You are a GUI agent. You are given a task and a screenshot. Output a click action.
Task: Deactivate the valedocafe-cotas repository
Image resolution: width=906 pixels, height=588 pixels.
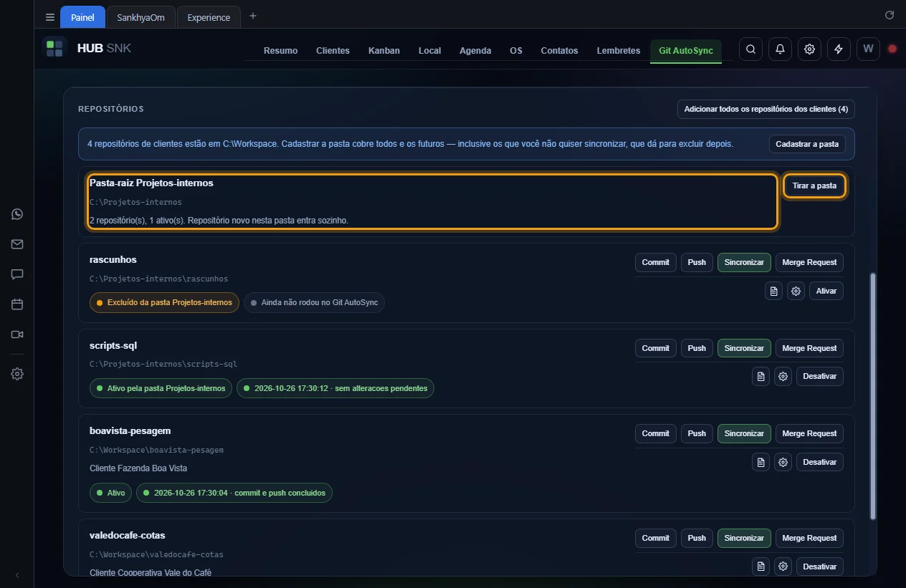820,567
